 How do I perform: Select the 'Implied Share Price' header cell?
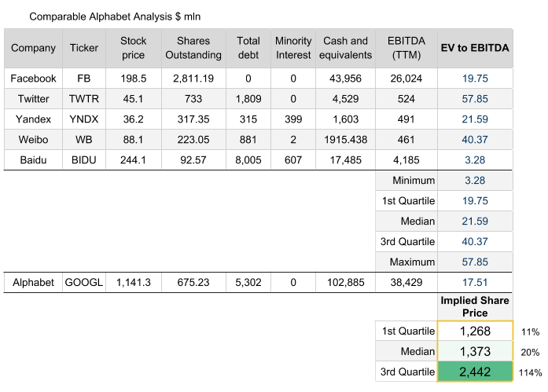click(474, 306)
